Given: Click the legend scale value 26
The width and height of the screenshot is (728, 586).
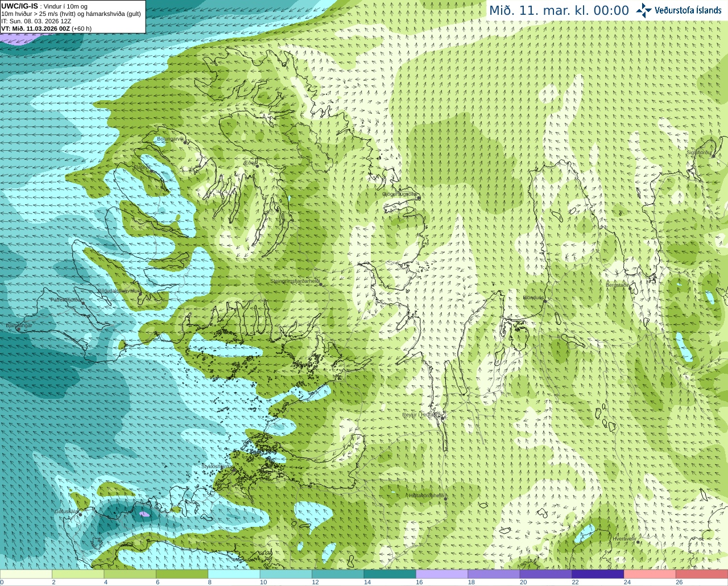Looking at the screenshot, I should pyautogui.click(x=679, y=582).
